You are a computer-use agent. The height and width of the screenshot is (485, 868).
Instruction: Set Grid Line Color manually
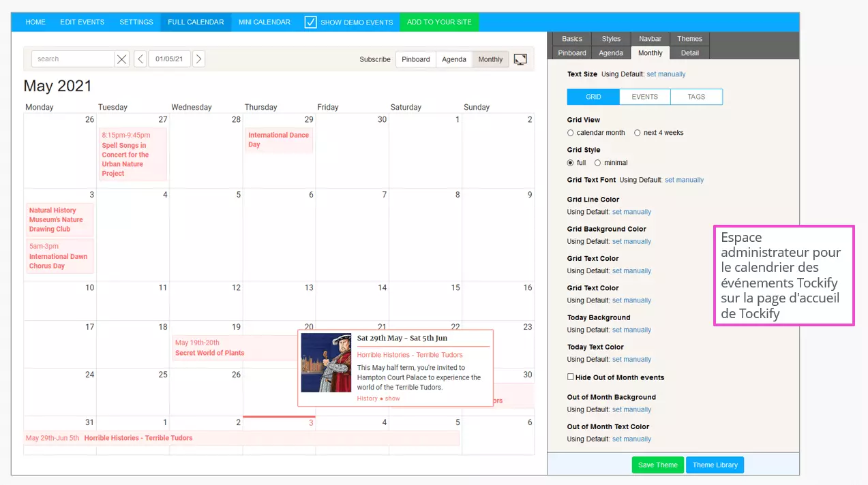point(631,212)
